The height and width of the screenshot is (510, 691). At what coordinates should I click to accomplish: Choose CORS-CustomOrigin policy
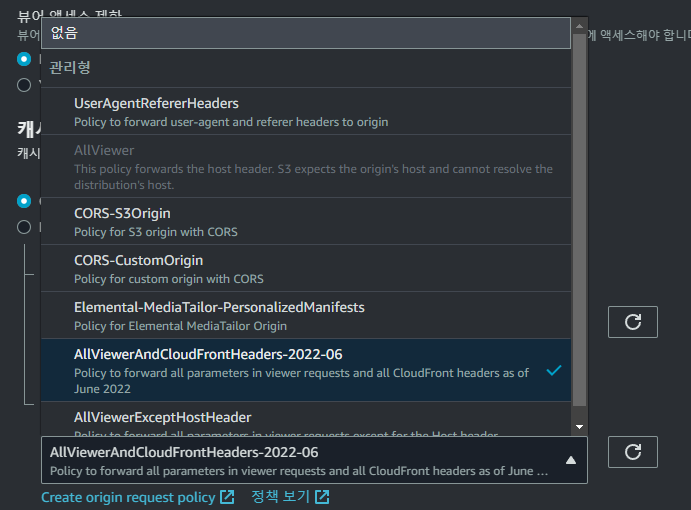306,268
